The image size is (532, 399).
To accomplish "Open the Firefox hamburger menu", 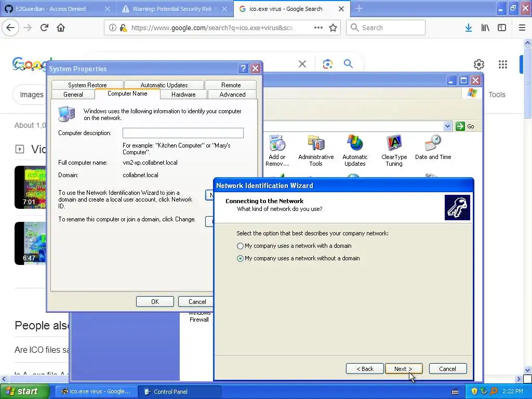I will click(522, 28).
